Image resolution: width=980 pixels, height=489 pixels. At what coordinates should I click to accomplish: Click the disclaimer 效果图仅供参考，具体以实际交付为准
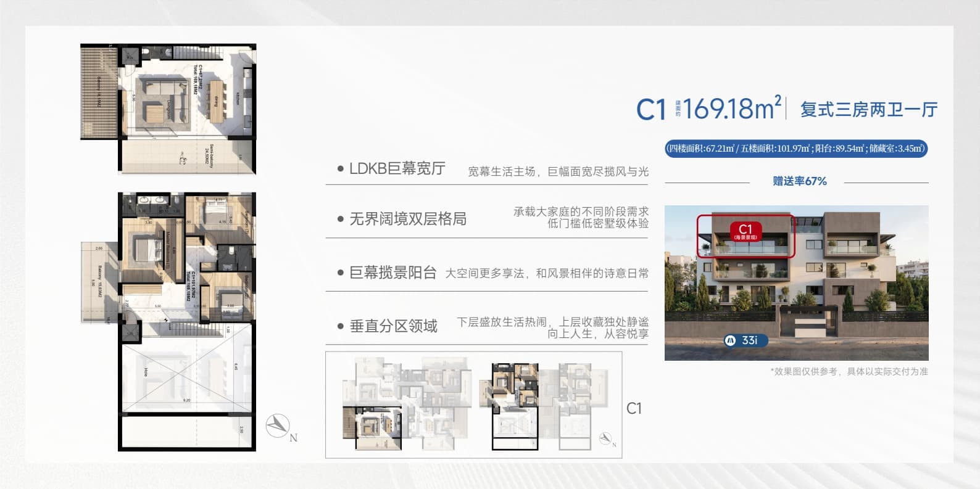[849, 371]
